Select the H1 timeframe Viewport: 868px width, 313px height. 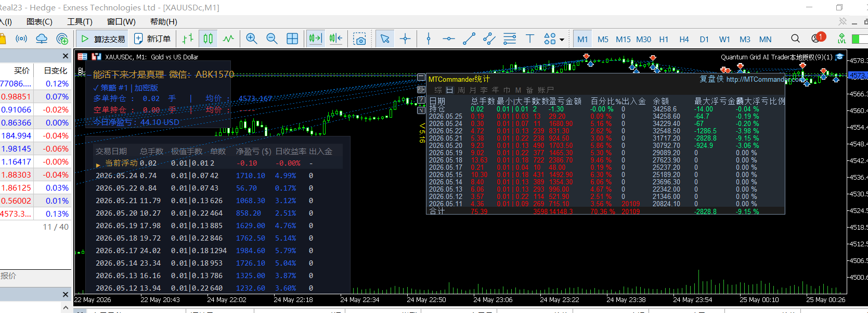[x=664, y=39]
